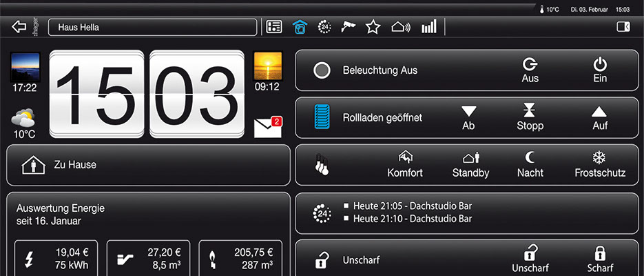Select Komfort heating mode
The width and height of the screenshot is (644, 276).
click(x=405, y=166)
